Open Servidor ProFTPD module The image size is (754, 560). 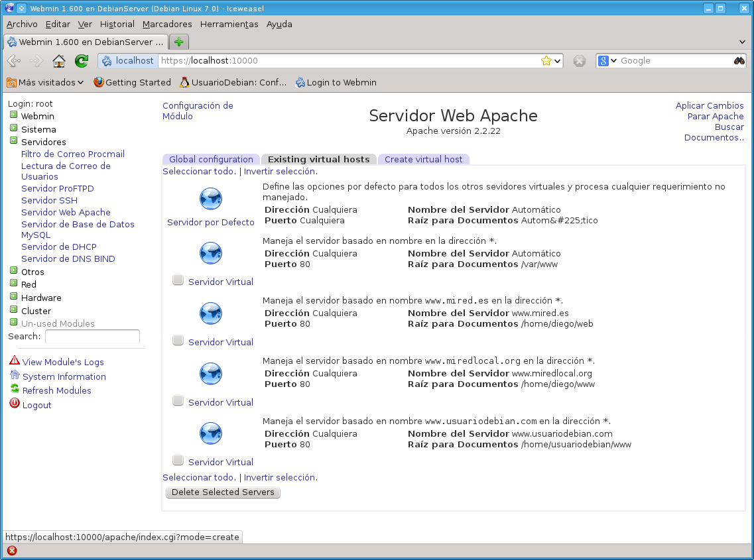pyautogui.click(x=57, y=188)
